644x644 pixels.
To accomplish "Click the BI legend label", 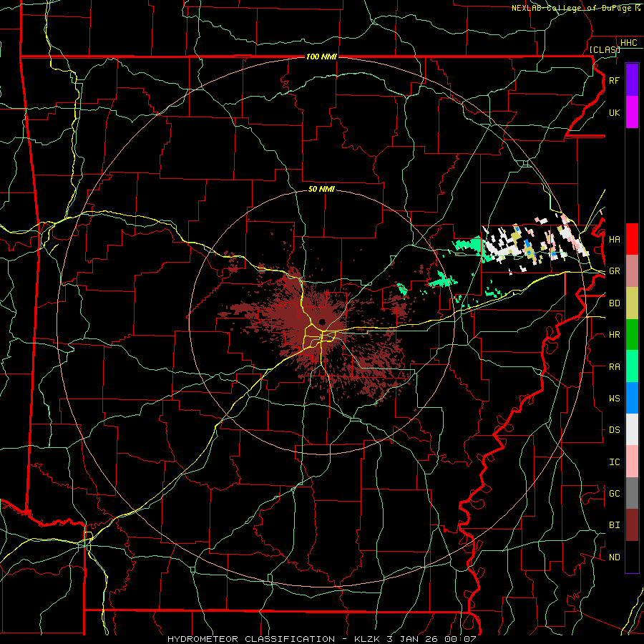I will (x=614, y=525).
